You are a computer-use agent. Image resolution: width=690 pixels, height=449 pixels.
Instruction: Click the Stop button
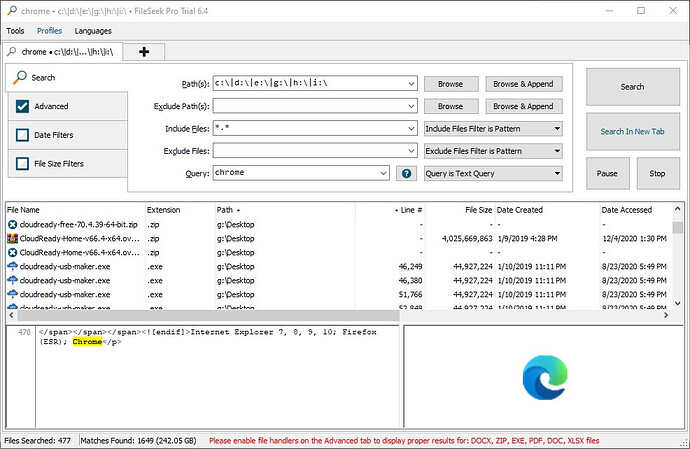(x=658, y=173)
